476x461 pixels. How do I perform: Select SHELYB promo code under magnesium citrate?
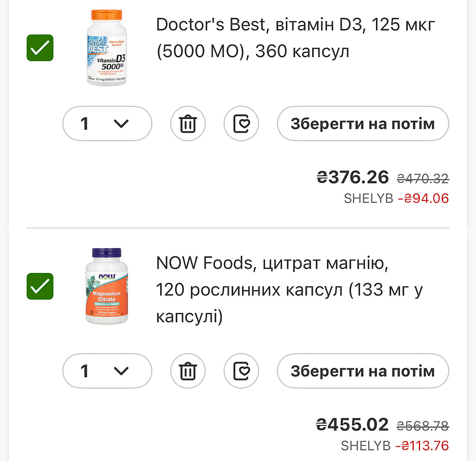coord(366,446)
